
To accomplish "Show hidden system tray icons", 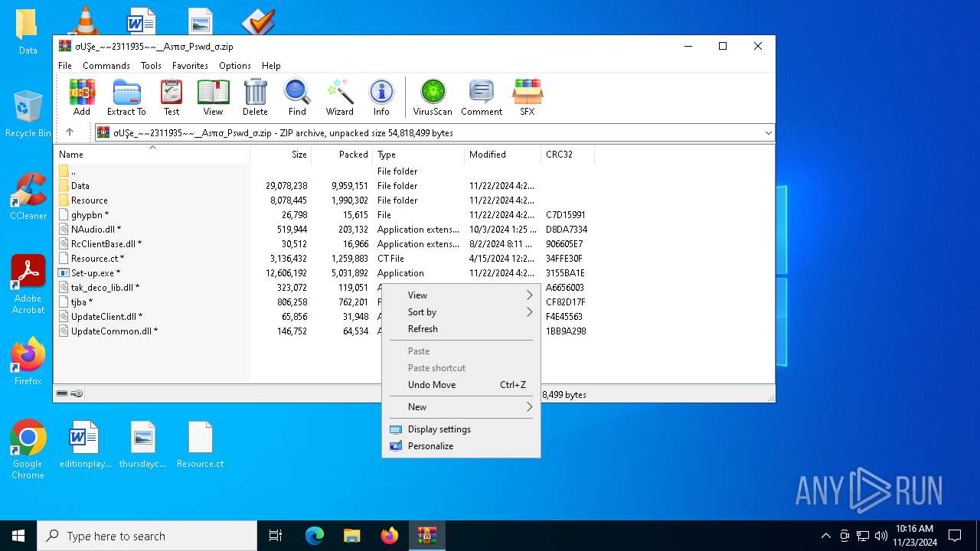I will (825, 536).
